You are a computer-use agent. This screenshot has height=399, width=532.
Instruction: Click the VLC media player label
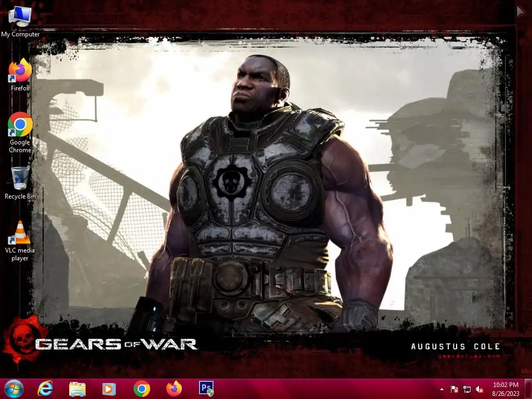point(20,254)
